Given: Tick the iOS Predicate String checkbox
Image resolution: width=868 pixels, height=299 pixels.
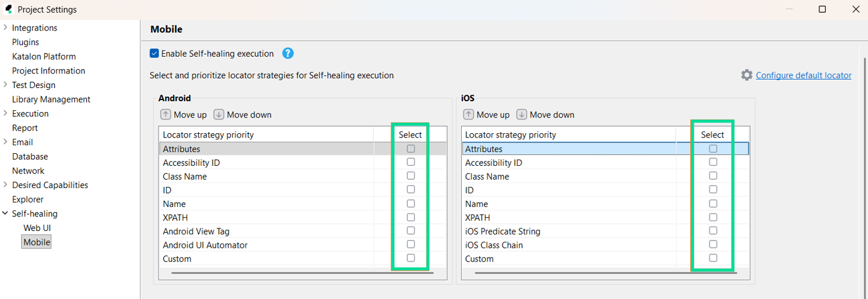Looking at the screenshot, I should (x=713, y=231).
